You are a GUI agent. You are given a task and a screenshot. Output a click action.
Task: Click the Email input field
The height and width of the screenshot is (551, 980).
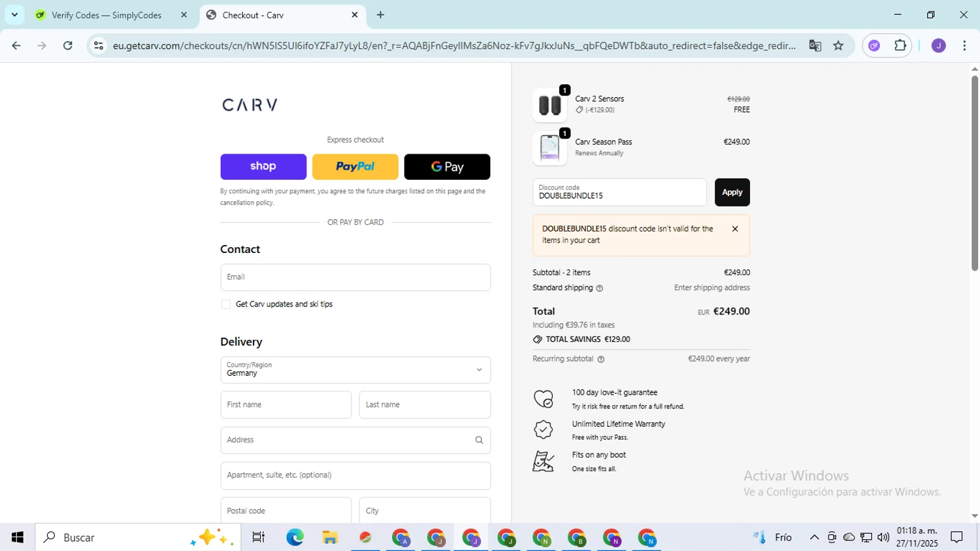355,277
